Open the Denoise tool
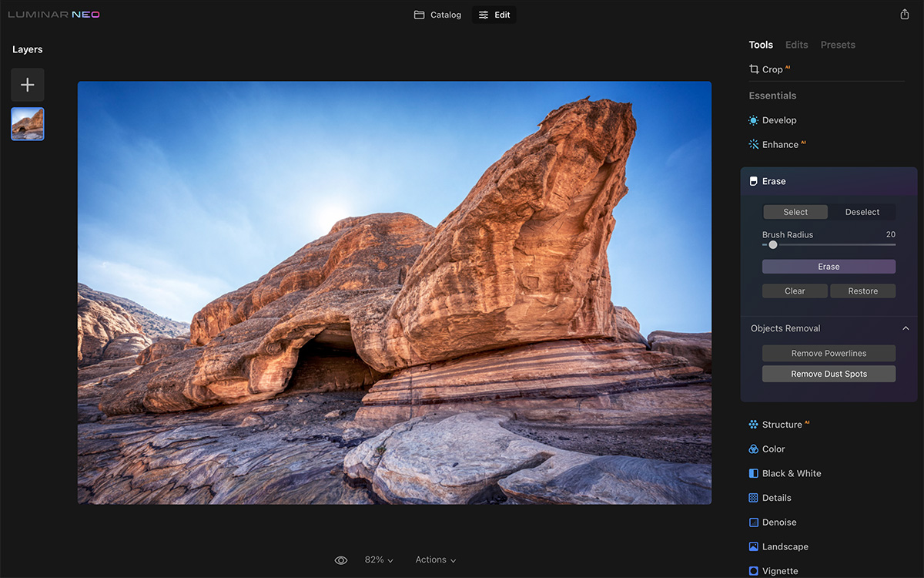Viewport: 924px width, 578px height. tap(778, 523)
